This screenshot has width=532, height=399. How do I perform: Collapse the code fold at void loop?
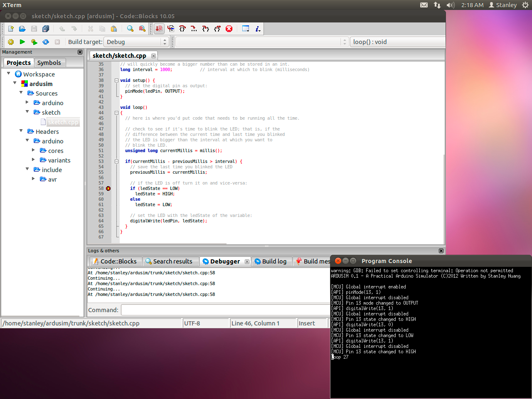pyautogui.click(x=116, y=112)
